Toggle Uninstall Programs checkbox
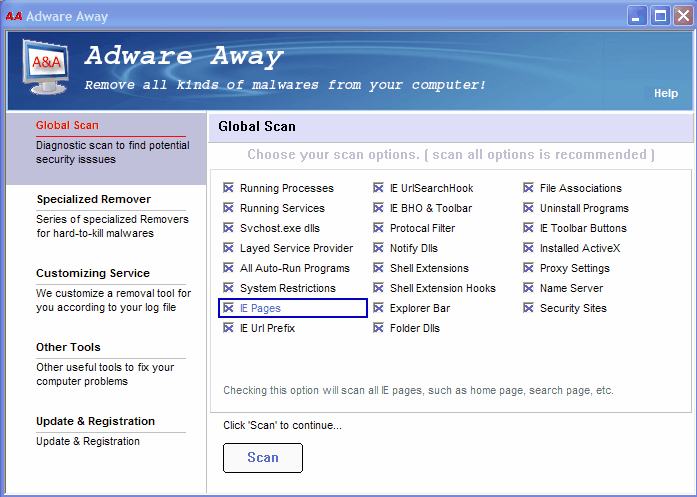697x497 pixels. (529, 208)
